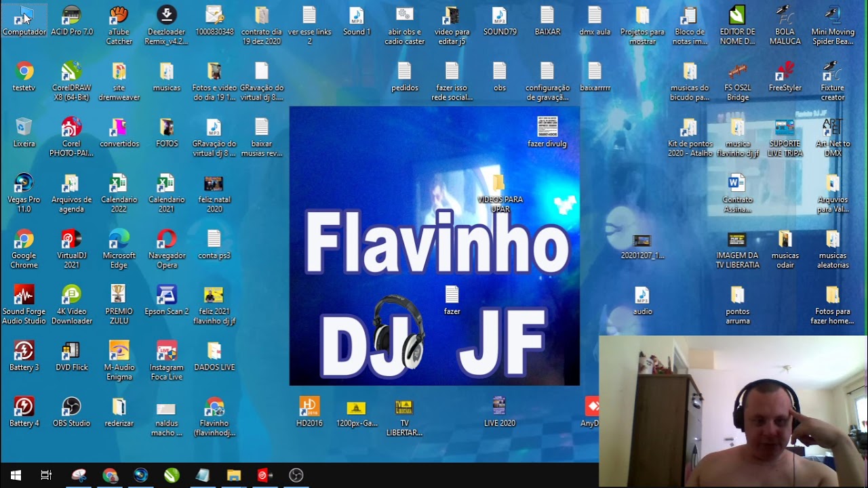Select the SOUND79 MP3 file
Viewport: 868px width, 488px height.
(x=500, y=20)
